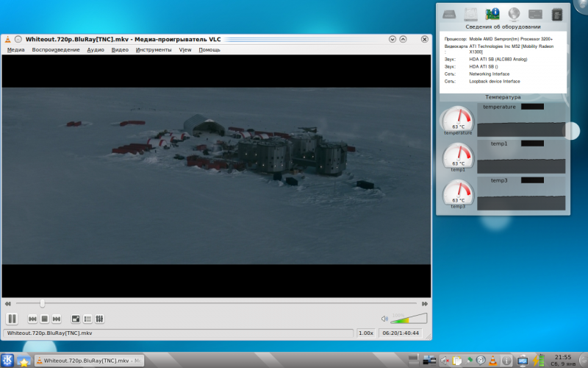Click the Whiteout filename in VLC status bar
This screenshot has width=588, height=368.
click(49, 333)
